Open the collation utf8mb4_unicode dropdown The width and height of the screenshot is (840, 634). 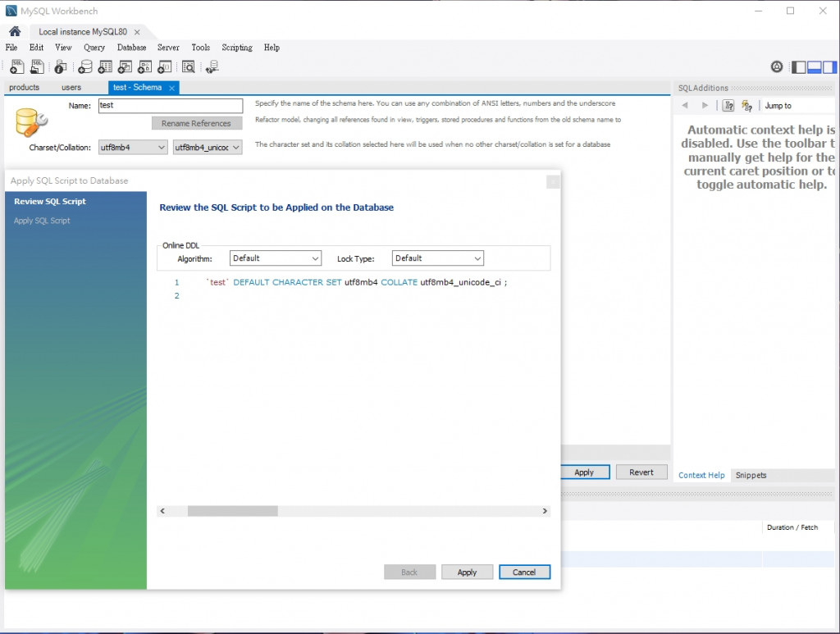[208, 148]
